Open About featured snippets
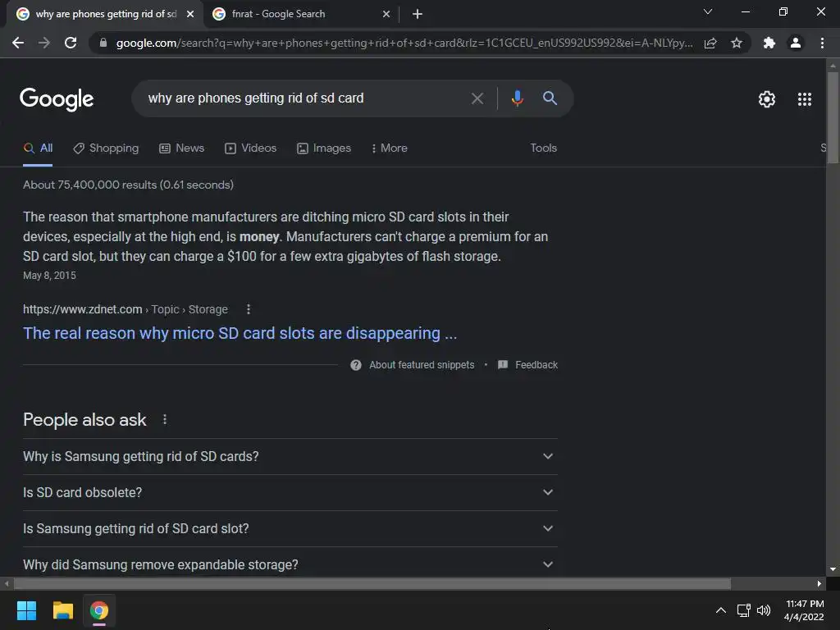Image resolution: width=840 pixels, height=630 pixels. click(422, 365)
